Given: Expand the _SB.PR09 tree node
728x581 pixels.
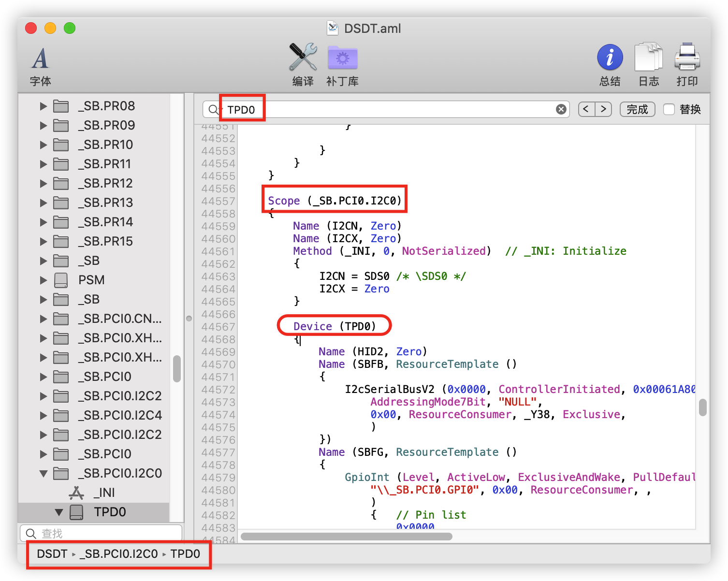Looking at the screenshot, I should pyautogui.click(x=44, y=125).
